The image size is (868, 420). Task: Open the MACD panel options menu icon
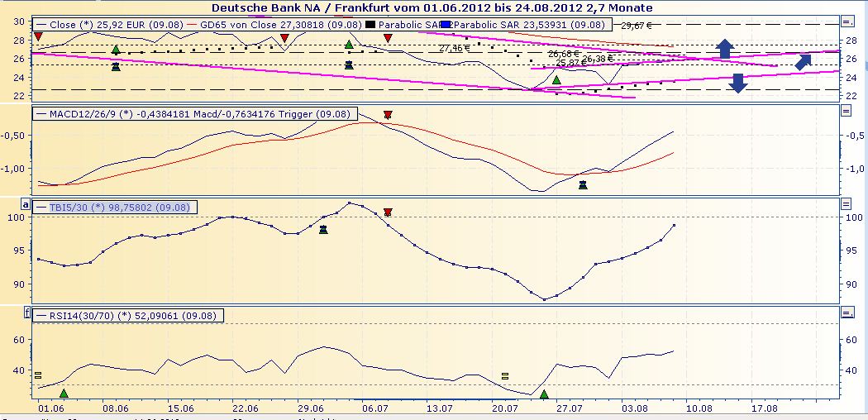tap(846, 111)
